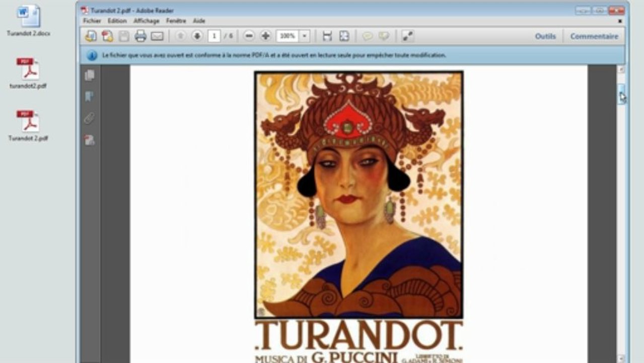Open the Fenêtre menu
The image size is (644, 363).
(176, 21)
